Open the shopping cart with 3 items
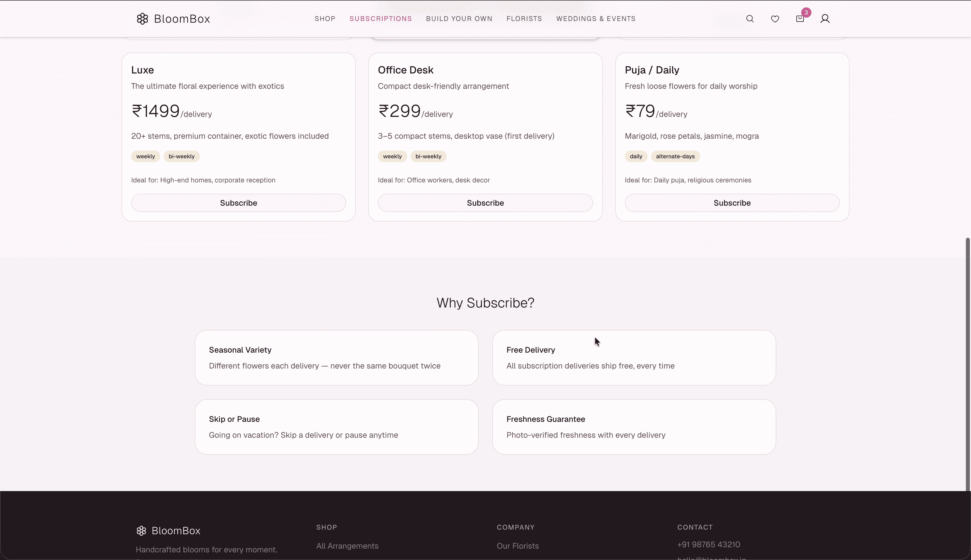The image size is (971, 560). pyautogui.click(x=800, y=18)
